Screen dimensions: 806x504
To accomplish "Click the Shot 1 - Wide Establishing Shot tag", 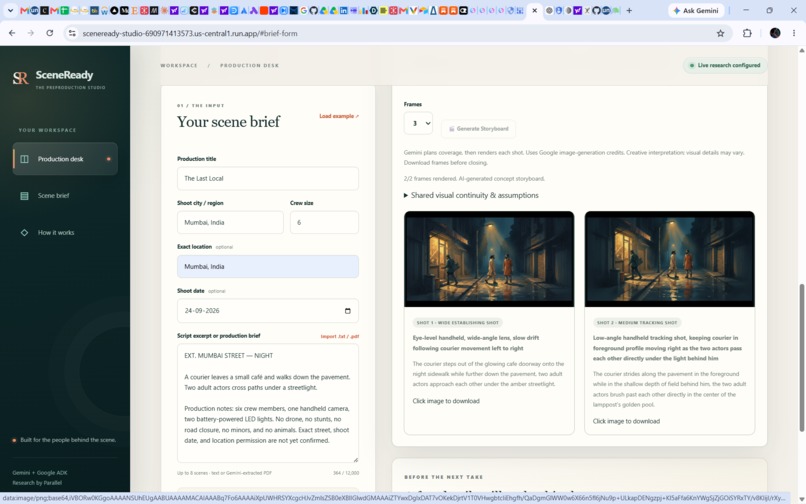I will point(457,322).
